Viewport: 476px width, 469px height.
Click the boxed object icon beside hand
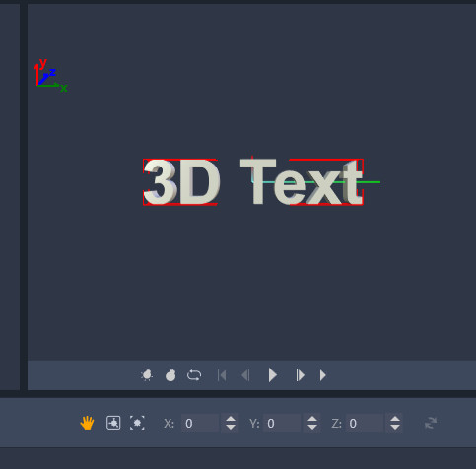(113, 423)
